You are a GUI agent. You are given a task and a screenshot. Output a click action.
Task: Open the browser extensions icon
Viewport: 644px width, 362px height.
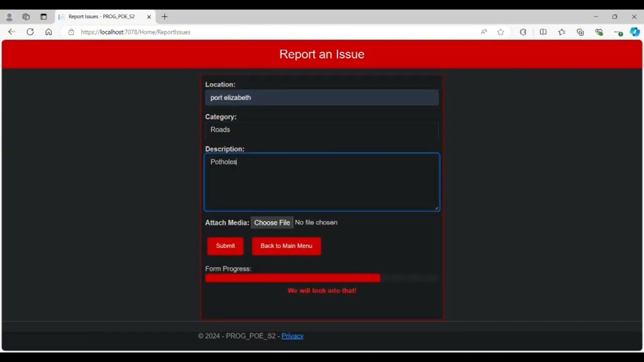tap(523, 32)
